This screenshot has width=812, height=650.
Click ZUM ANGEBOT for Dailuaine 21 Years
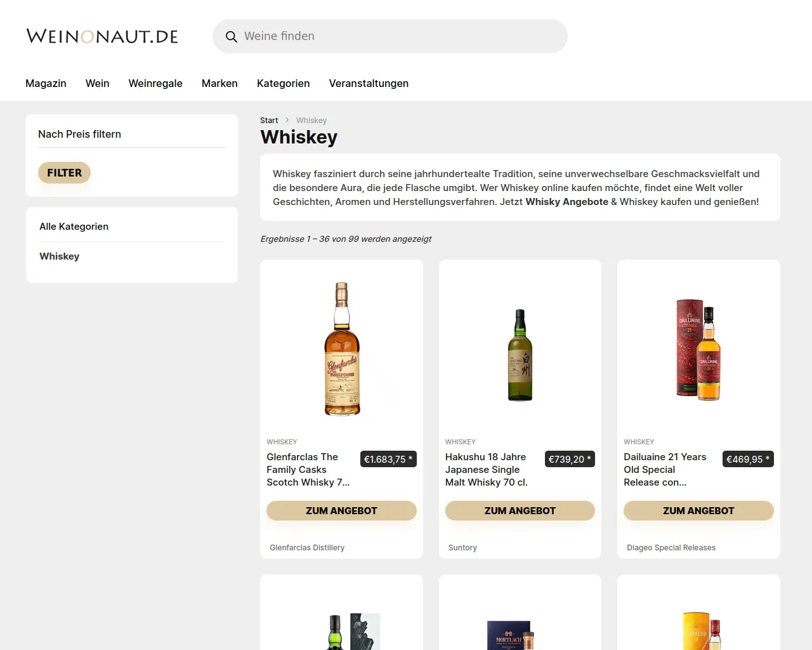(698, 511)
